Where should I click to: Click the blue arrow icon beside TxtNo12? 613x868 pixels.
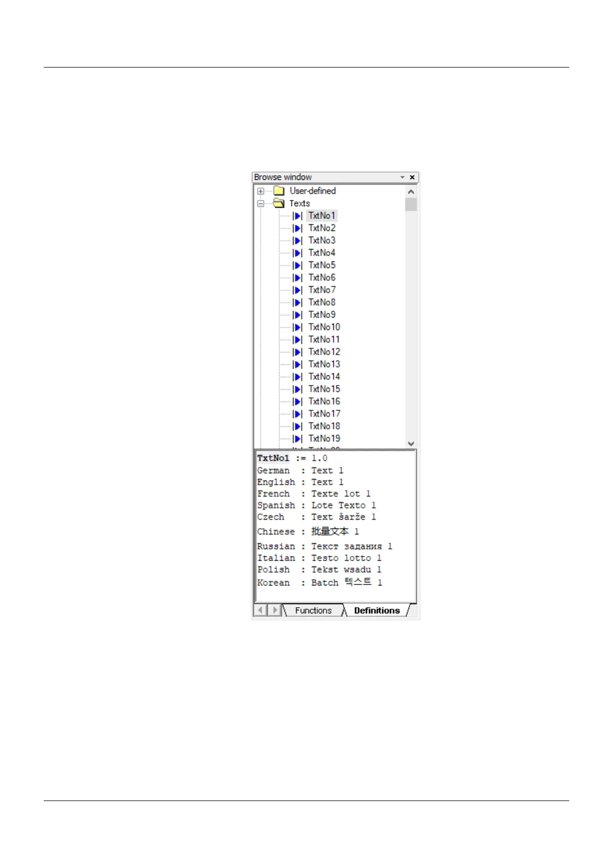297,352
